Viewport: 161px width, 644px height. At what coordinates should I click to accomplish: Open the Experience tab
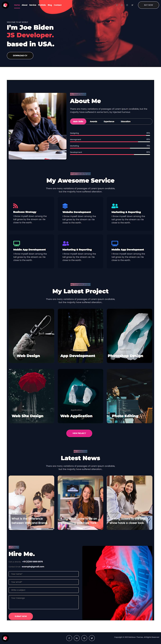109,122
